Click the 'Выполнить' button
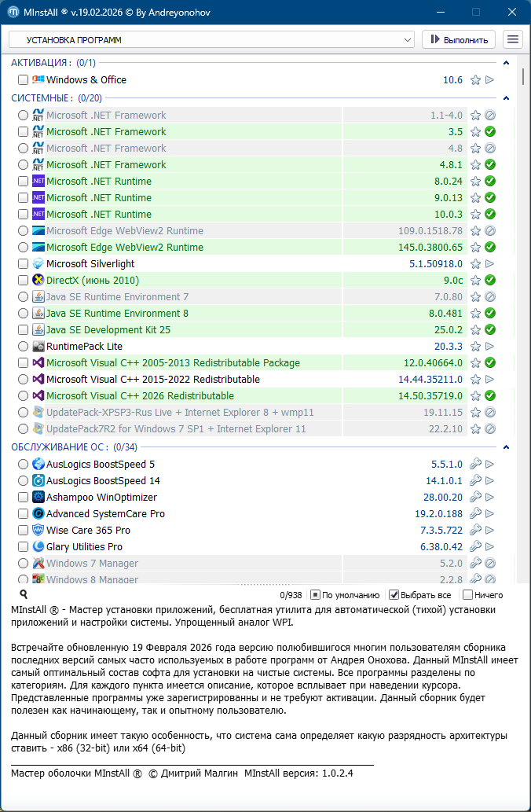Screen dimensions: 531x812 click(x=459, y=39)
